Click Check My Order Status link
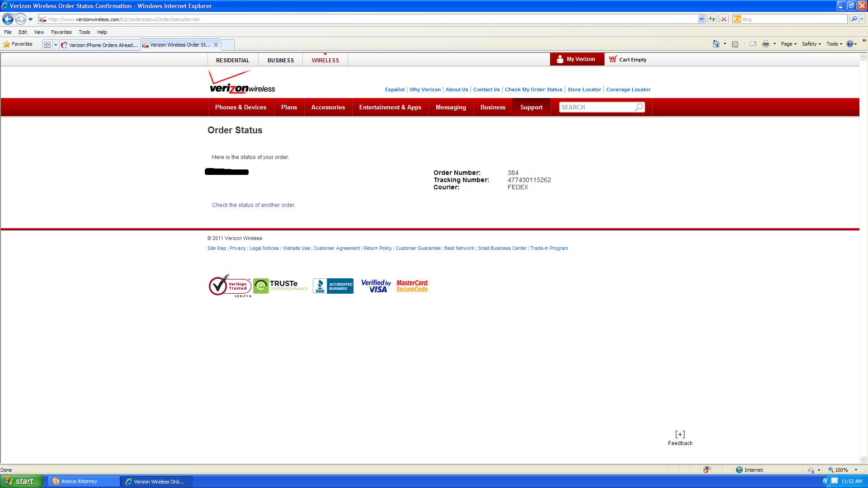The image size is (868, 488). point(533,89)
